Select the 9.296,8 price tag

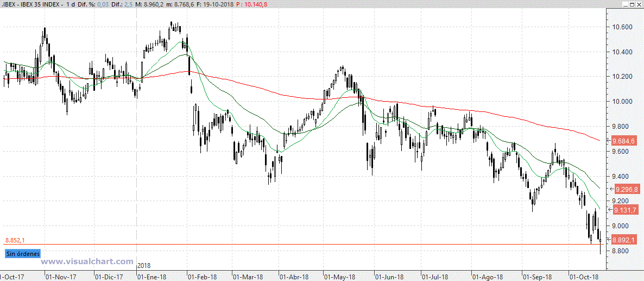626,189
